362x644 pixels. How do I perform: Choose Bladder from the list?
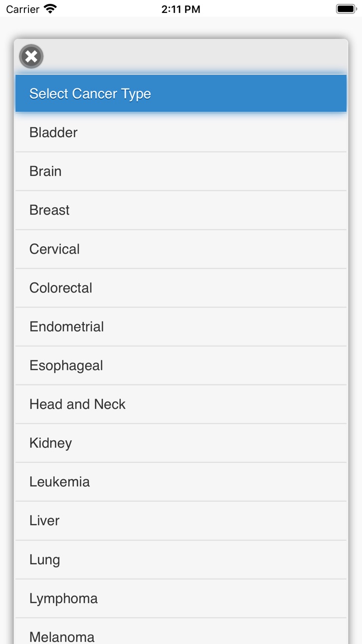tap(181, 132)
